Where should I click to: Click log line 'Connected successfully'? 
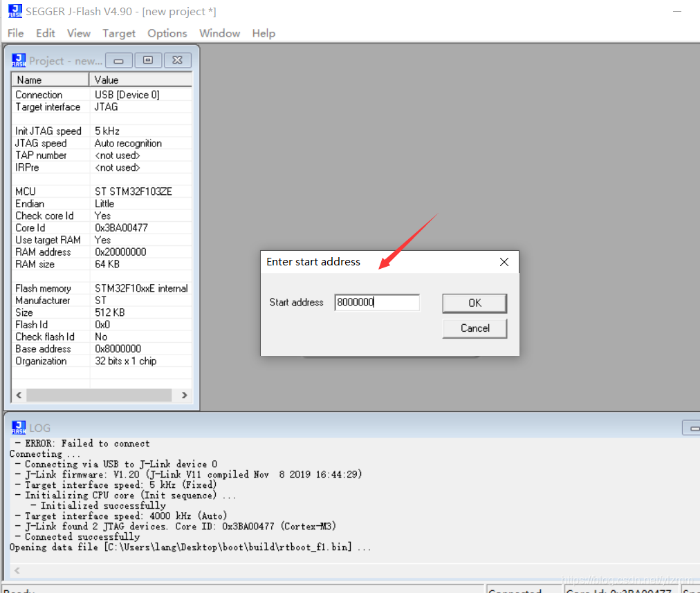[x=77, y=537]
